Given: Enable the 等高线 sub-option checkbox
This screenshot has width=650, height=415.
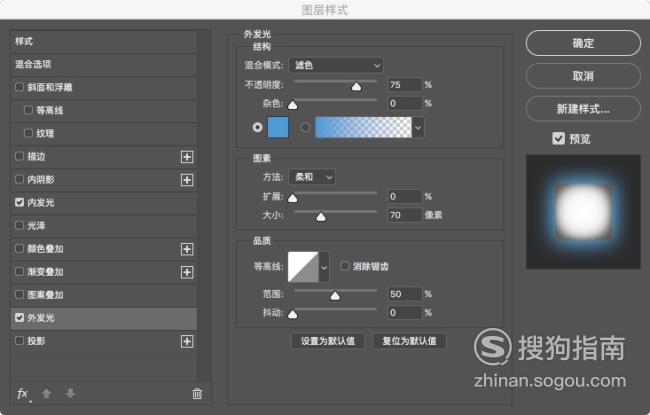Looking at the screenshot, I should pos(28,110).
